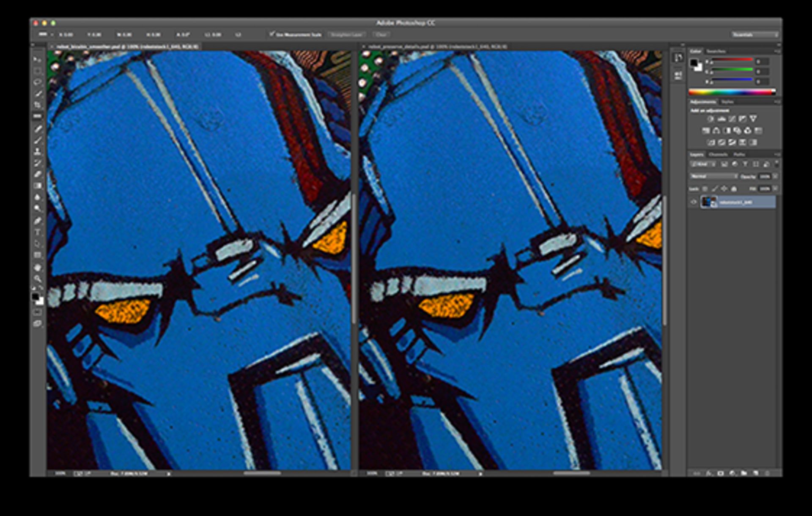The width and height of the screenshot is (812, 516).
Task: Add a Channel Mixer adjustment
Action: (x=748, y=131)
